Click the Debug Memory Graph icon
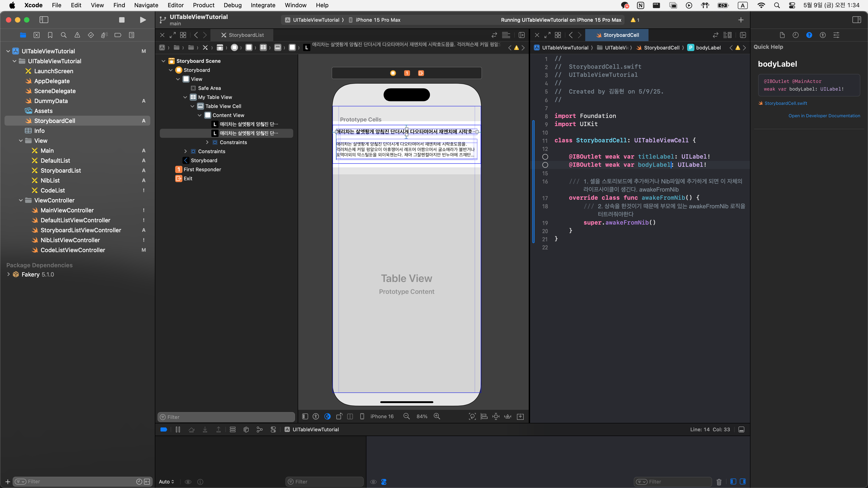The height and width of the screenshot is (488, 868). 260,429
